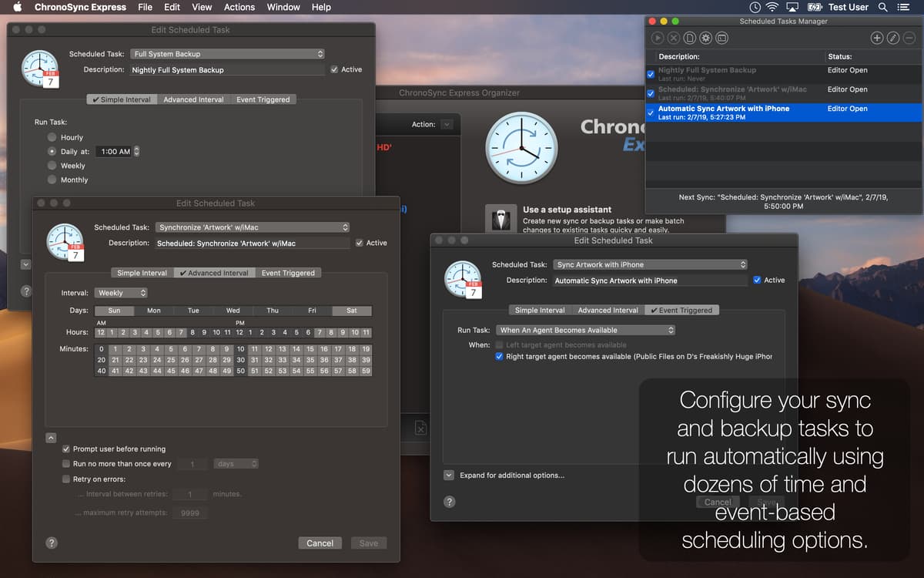Screen dimensions: 924x578
Task: Open the document icon in Tasks Manager toolbar
Action: click(x=689, y=37)
